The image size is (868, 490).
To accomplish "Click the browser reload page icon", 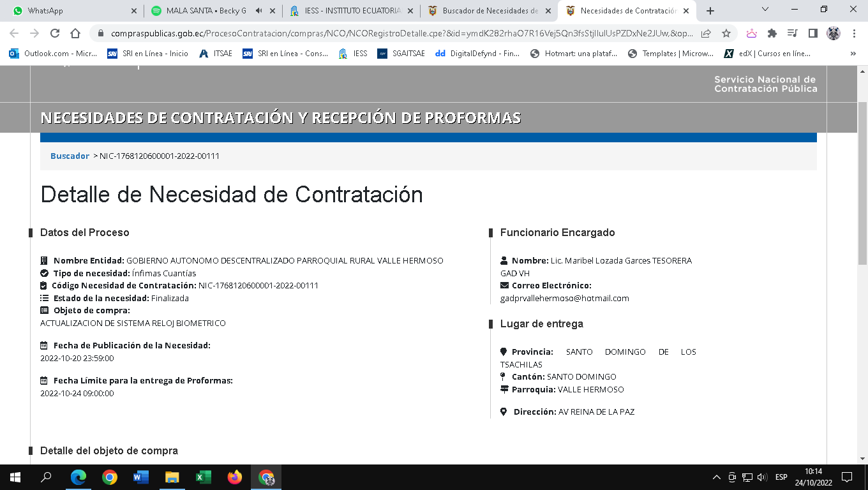I will [x=55, y=33].
